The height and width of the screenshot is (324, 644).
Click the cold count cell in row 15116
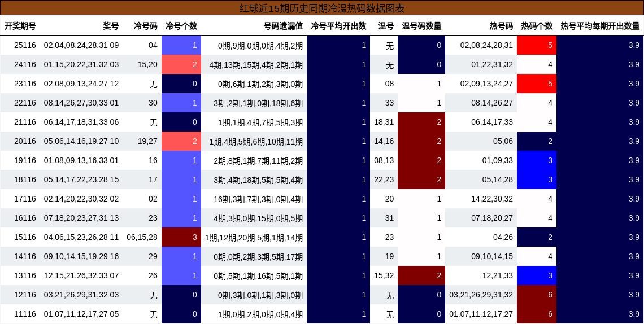tap(181, 237)
